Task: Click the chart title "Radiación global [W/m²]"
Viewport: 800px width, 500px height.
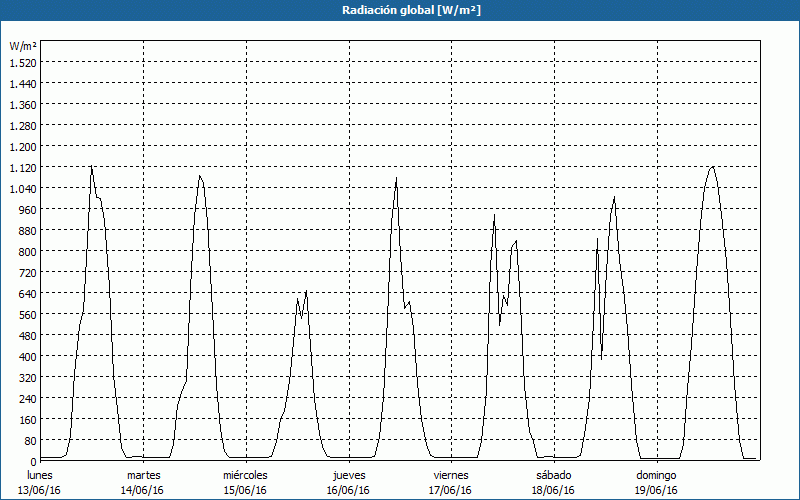Action: tap(400, 10)
